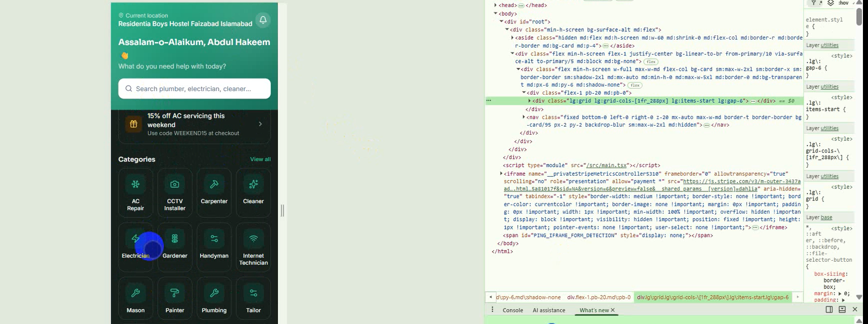Expand the collapsed nav contents ellipsis
This screenshot has height=324, width=868.
click(707, 125)
